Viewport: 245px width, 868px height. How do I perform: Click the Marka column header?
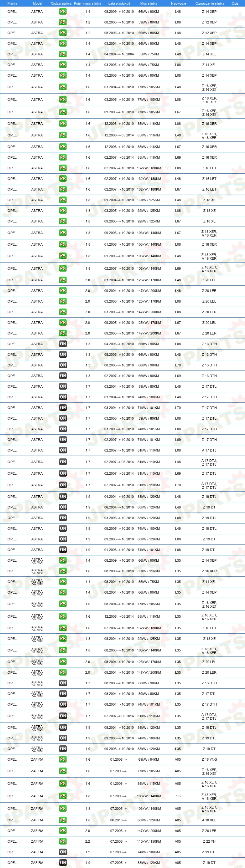12,3
